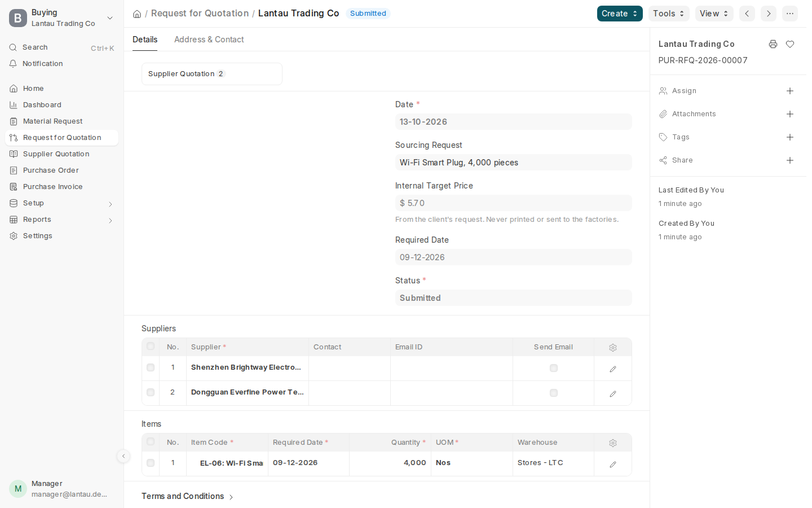Screen dimensions: 812x508
Task: Go to previous document arrow
Action: click(747, 14)
